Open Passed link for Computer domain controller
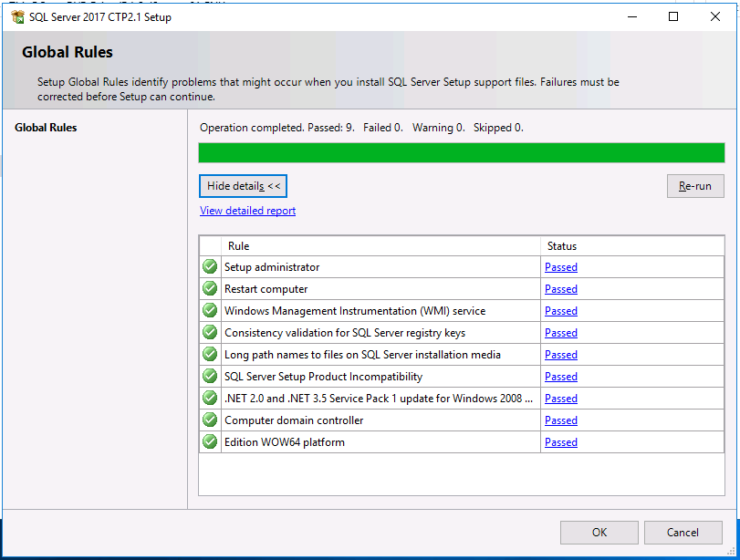Viewport: 740px width, 560px height. tap(561, 420)
